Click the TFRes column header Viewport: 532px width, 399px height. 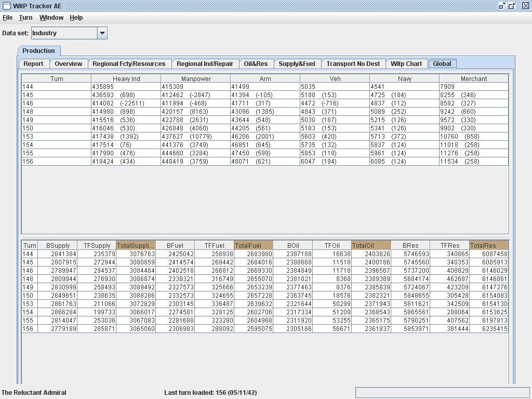coord(449,245)
